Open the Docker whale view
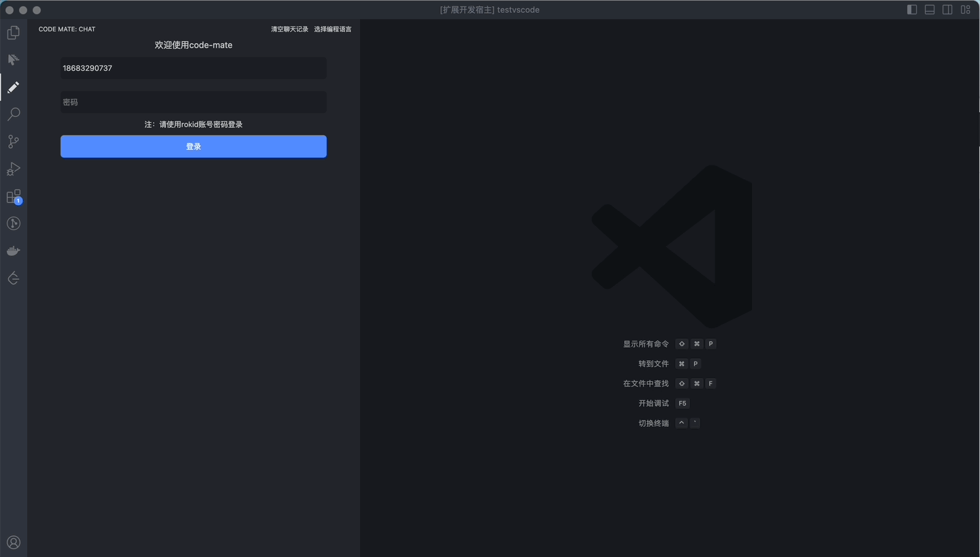 pos(14,251)
